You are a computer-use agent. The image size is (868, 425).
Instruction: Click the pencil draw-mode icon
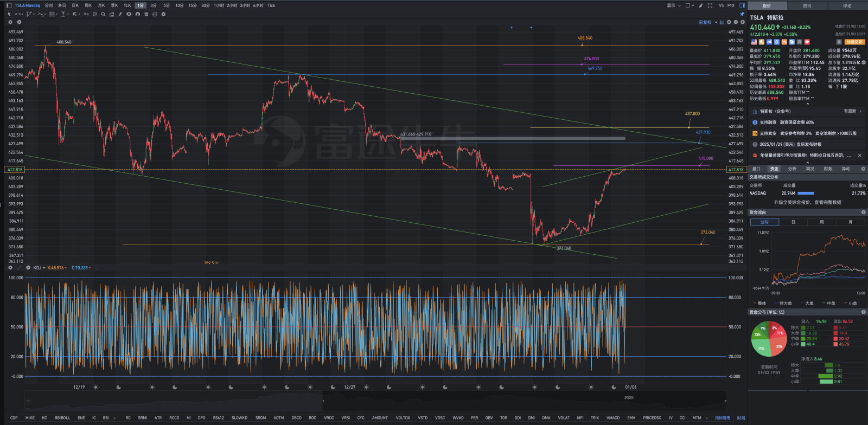point(120,14)
